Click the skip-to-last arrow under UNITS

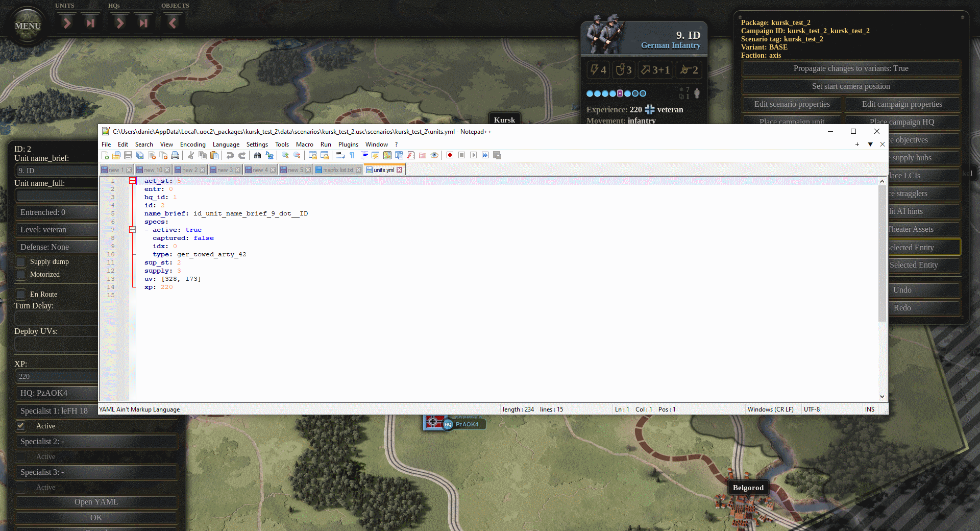pyautogui.click(x=90, y=23)
